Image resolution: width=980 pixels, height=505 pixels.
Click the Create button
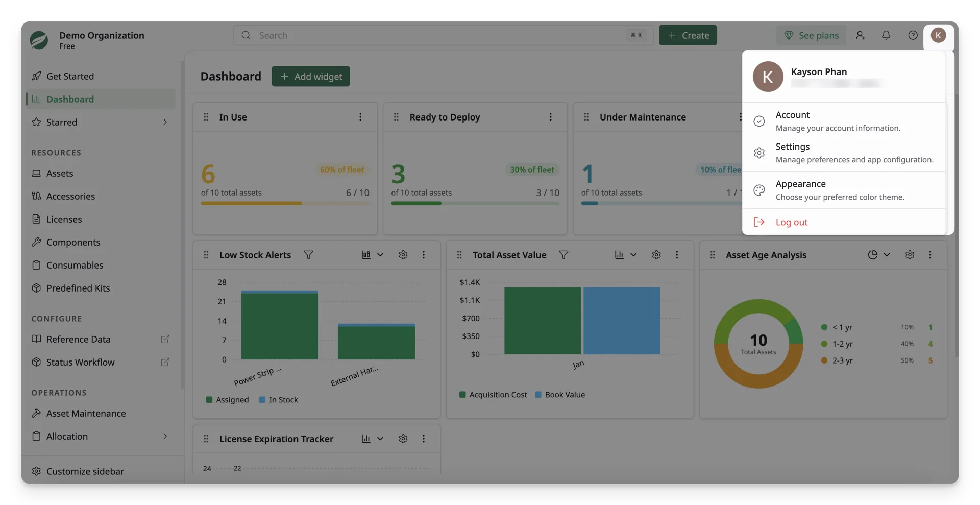pos(688,35)
